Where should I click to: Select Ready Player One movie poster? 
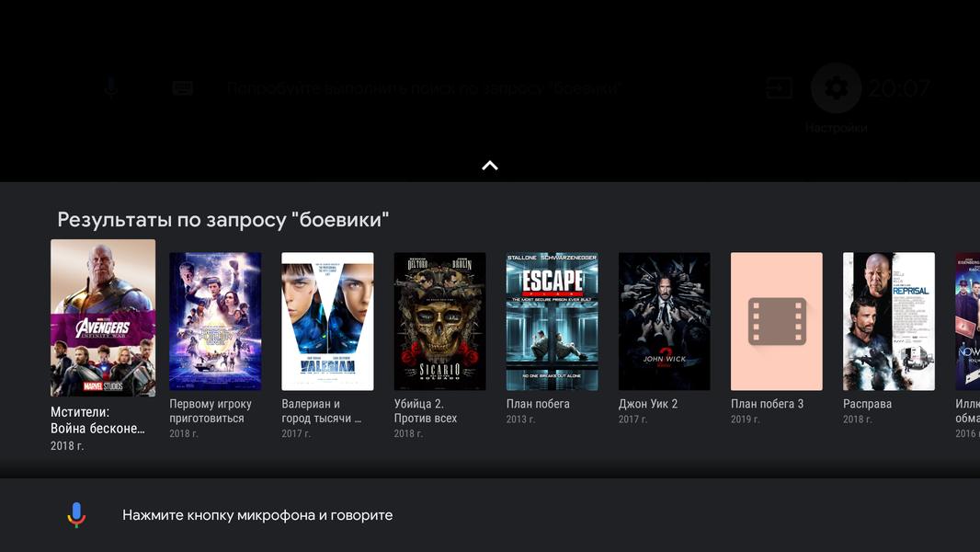point(215,321)
